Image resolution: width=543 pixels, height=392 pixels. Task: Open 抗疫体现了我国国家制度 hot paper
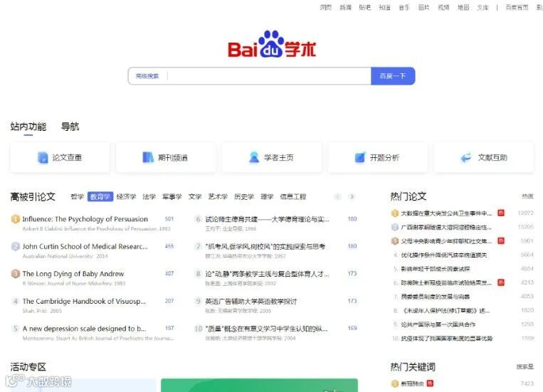(447, 338)
